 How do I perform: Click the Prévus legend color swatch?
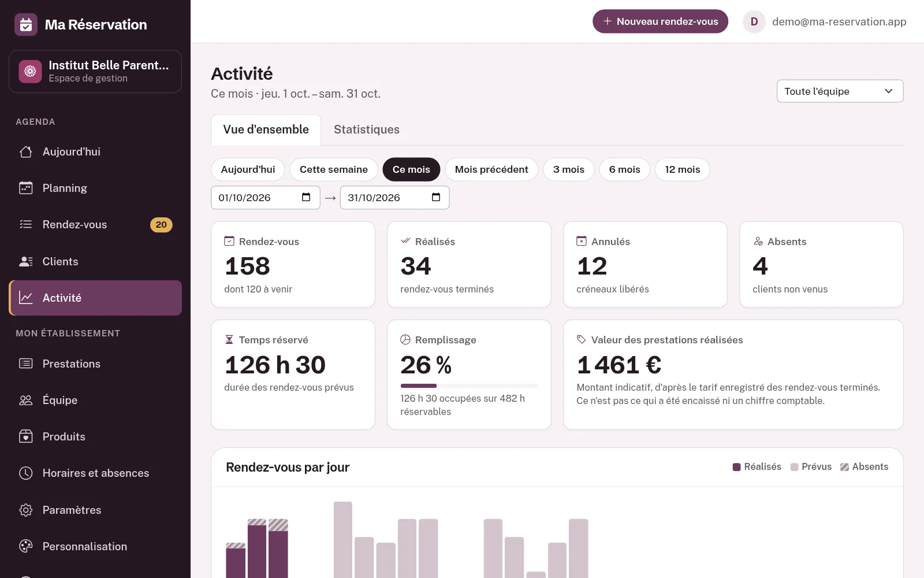pos(794,467)
